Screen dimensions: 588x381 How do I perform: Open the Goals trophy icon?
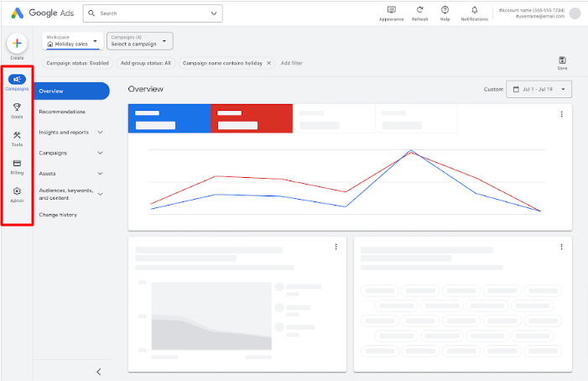pyautogui.click(x=17, y=107)
